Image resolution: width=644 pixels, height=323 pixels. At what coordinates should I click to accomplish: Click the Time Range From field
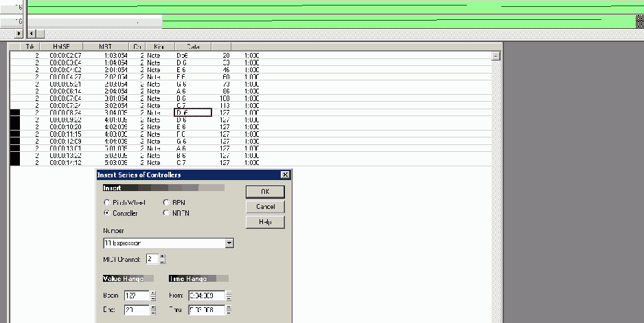click(x=205, y=296)
